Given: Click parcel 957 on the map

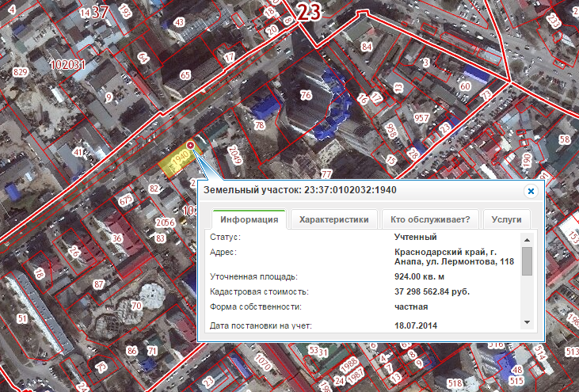Looking at the screenshot, I should (x=421, y=118).
